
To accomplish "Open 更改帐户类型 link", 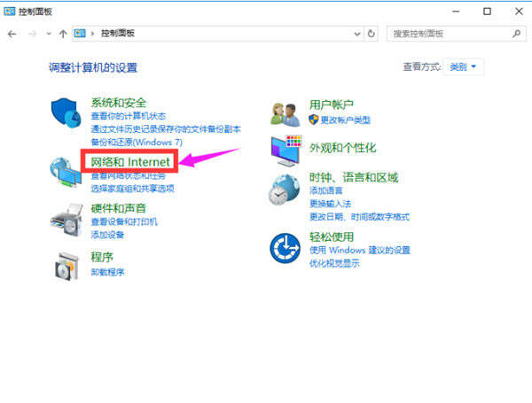I will coord(346,120).
